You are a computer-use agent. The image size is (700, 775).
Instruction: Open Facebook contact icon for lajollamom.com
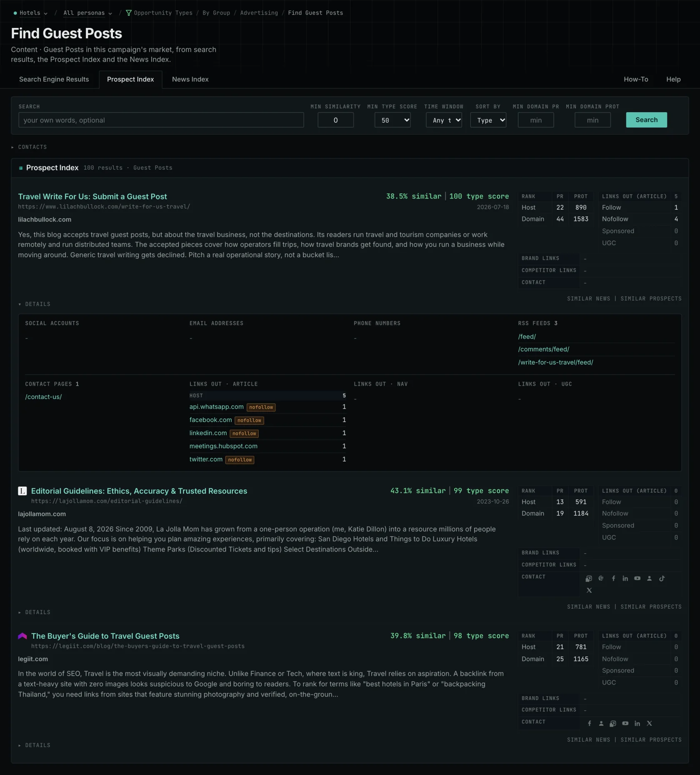[x=613, y=578]
